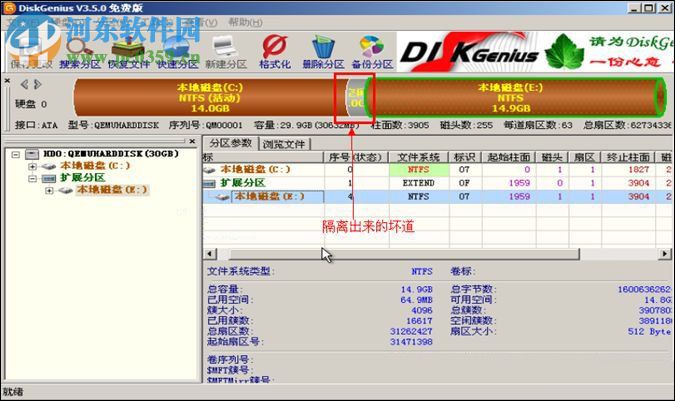This screenshot has width=675, height=401.
Task: Click the green NTFS cell in C: row
Action: coord(419,170)
